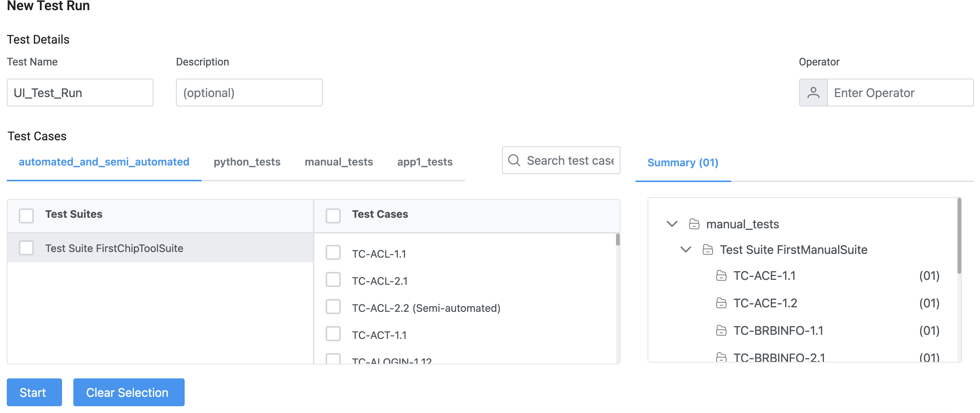Click the Test Suite FirstManualSuite folder icon

click(708, 249)
